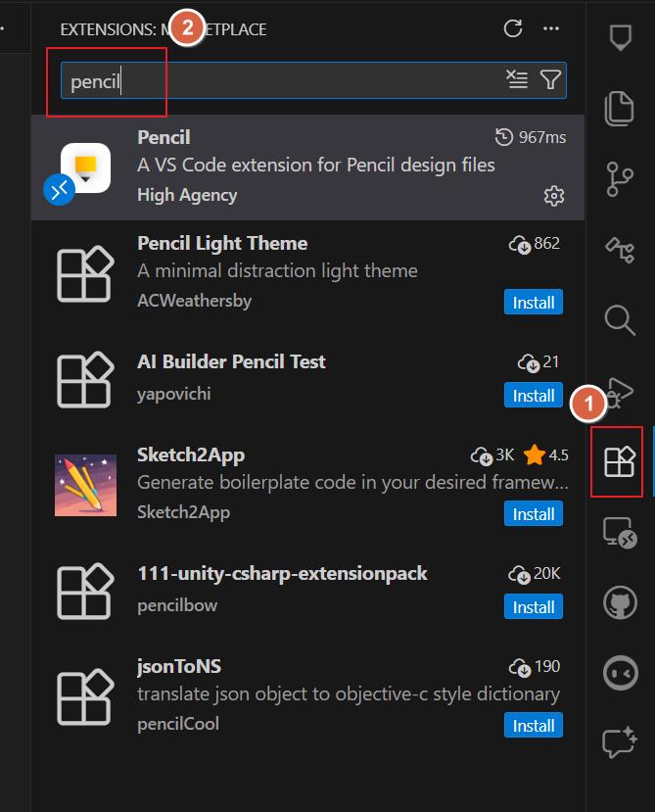Image resolution: width=655 pixels, height=812 pixels.
Task: Open the Search view in activity bar
Action: [620, 320]
